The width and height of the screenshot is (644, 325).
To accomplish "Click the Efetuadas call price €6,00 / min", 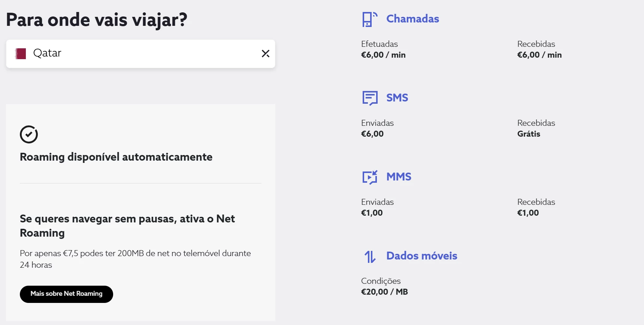I will tap(383, 55).
